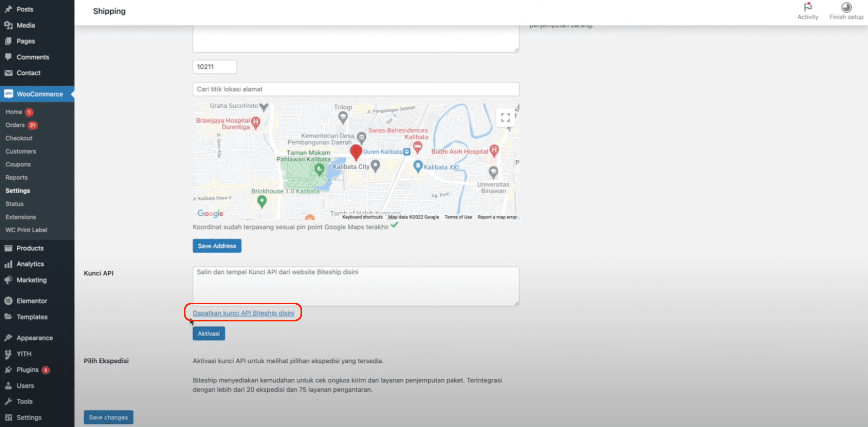Open the Finish setup progress icon
This screenshot has height=427, width=868.
pos(846,7)
